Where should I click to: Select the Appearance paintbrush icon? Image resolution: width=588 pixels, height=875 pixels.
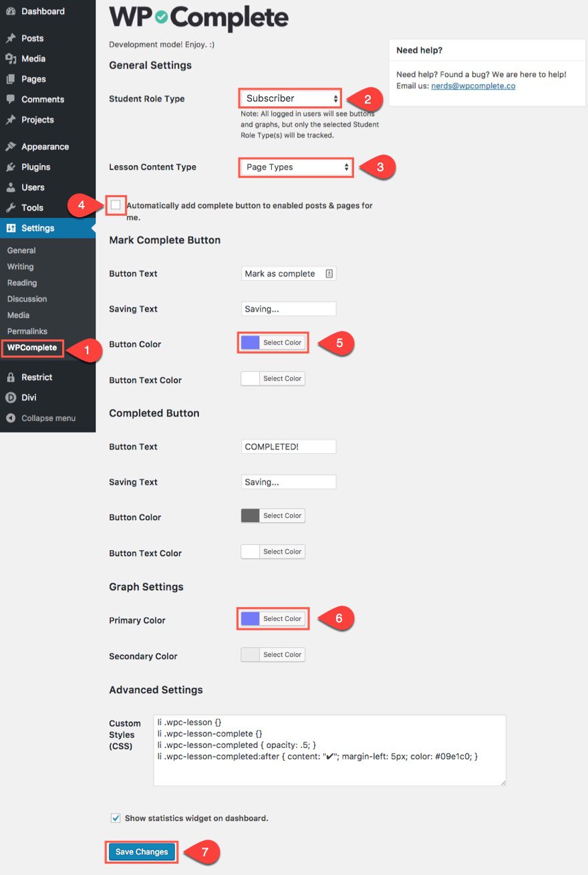(12, 146)
